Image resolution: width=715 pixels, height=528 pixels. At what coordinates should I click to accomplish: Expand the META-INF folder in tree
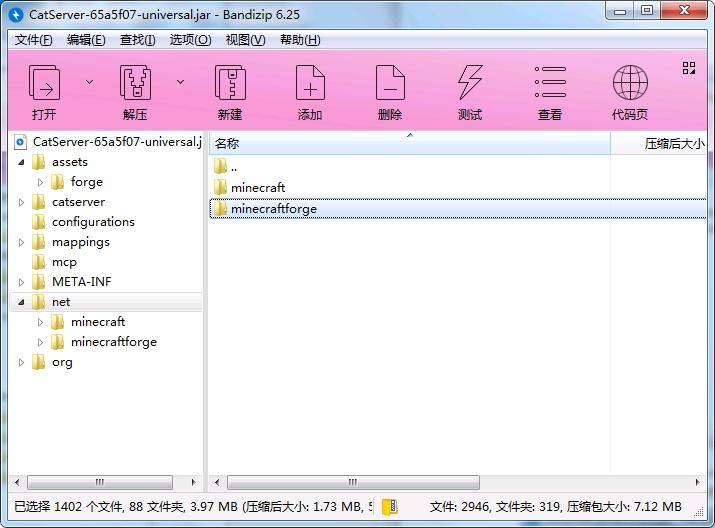click(x=21, y=282)
